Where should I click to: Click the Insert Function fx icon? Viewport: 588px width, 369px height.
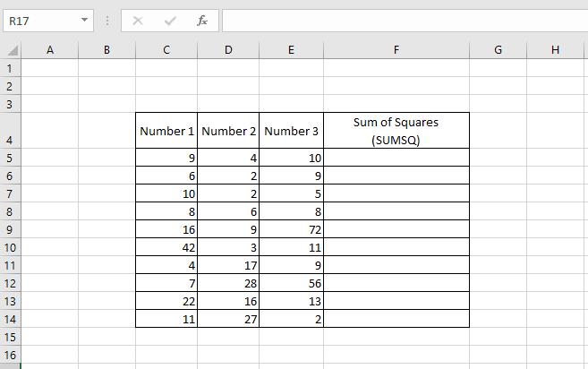(202, 21)
